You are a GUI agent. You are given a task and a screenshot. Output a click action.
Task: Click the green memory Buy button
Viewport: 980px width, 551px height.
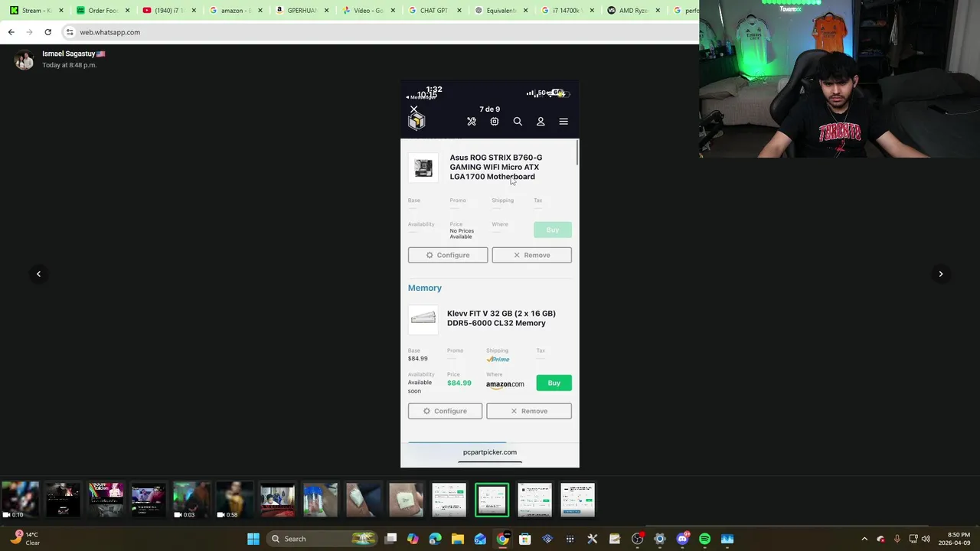coord(554,383)
